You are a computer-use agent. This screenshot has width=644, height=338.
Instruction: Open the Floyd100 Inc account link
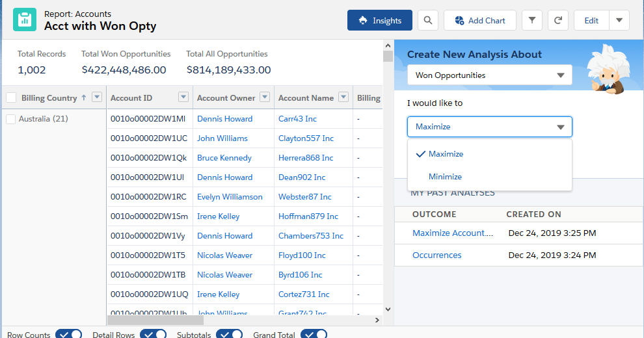(x=302, y=255)
